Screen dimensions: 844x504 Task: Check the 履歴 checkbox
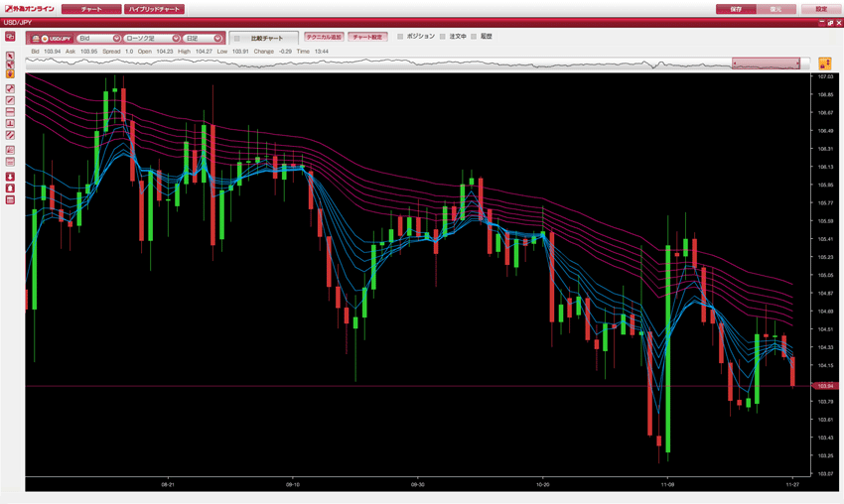pos(474,37)
